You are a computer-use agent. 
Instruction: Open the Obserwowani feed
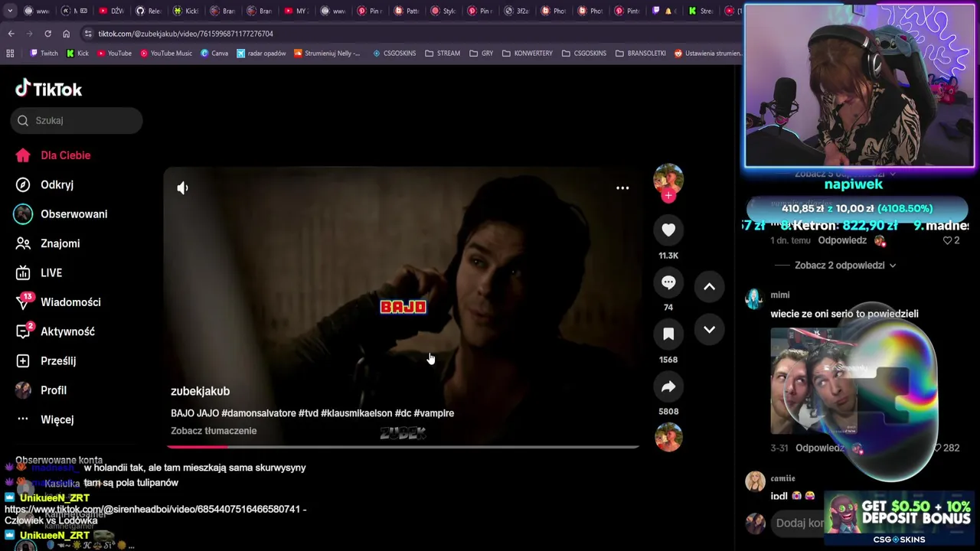click(x=61, y=214)
